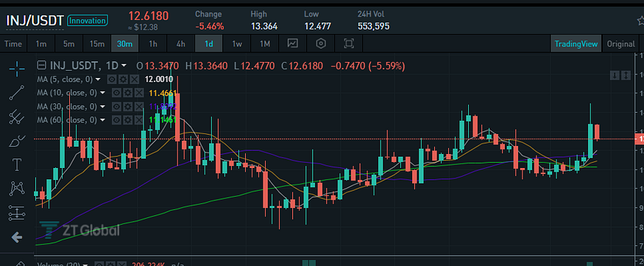
Task: Hide the MA 60 indicator
Action: [x=116, y=120]
